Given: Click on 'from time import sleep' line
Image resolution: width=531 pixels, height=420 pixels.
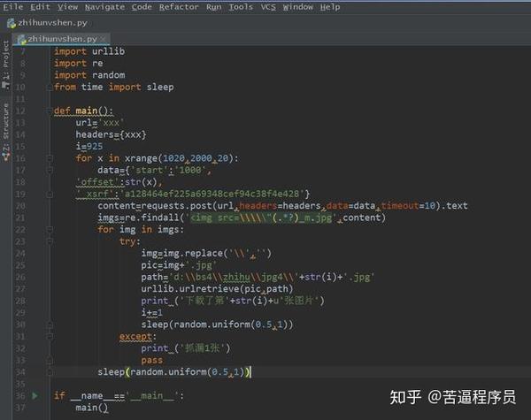Looking at the screenshot, I should (x=114, y=87).
